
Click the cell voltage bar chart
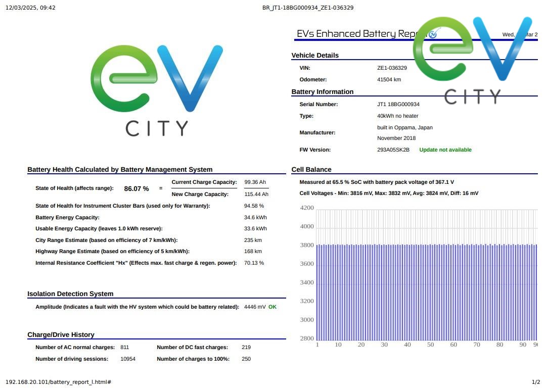click(x=419, y=276)
